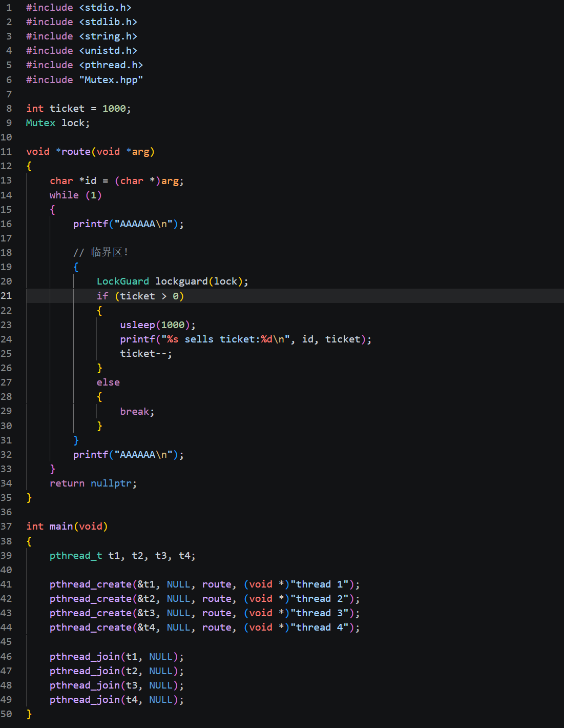Image resolution: width=564 pixels, height=728 pixels.
Task: Click 'return nullptr;' statement
Action: point(93,483)
